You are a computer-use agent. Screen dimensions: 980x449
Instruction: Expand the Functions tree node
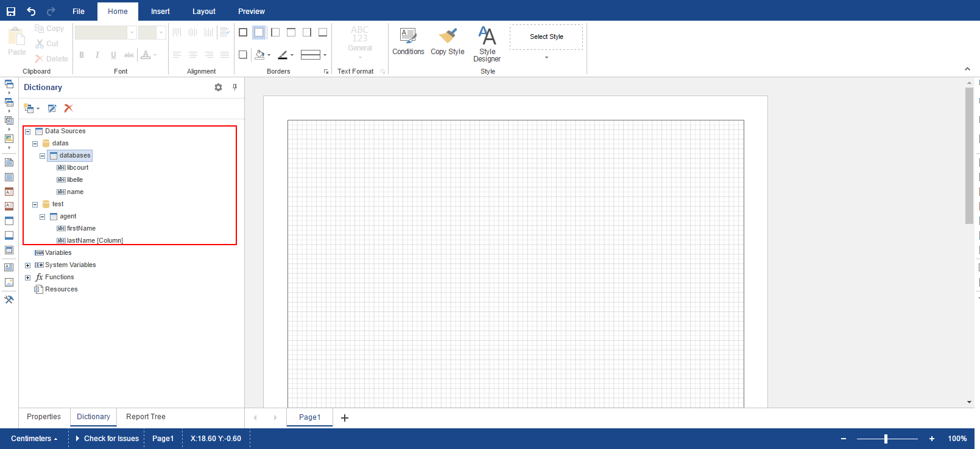tap(28, 277)
